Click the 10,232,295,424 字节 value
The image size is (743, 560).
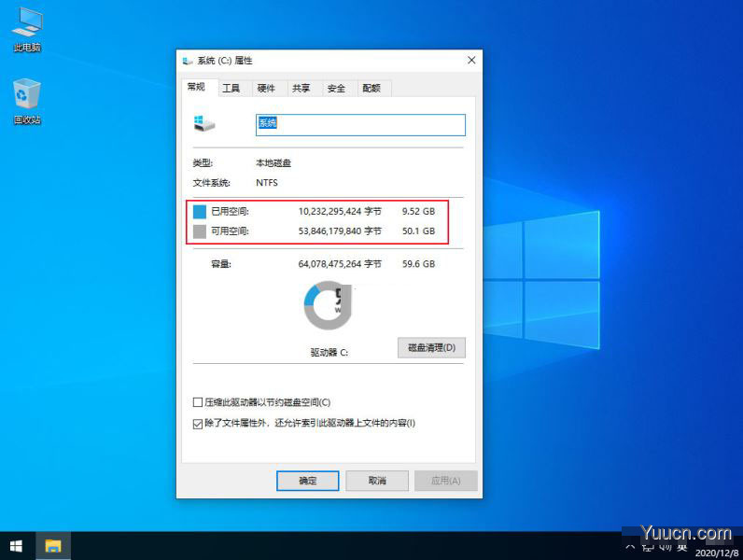pos(340,211)
